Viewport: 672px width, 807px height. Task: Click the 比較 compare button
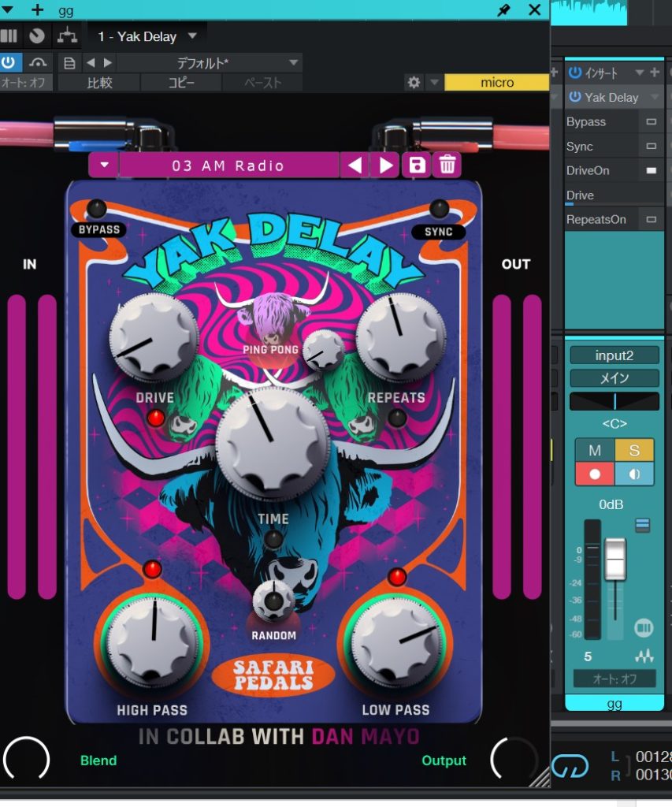(99, 83)
